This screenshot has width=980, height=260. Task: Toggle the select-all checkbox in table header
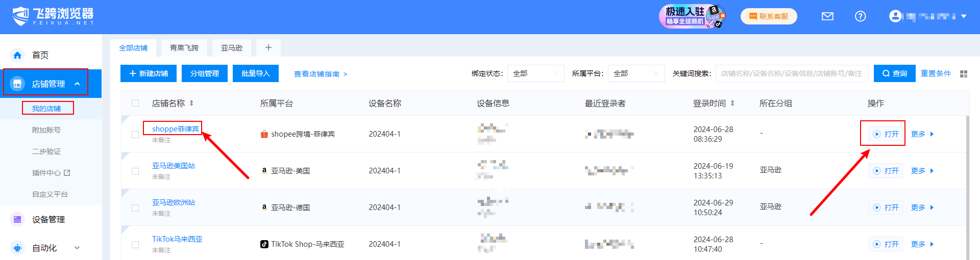tap(135, 103)
